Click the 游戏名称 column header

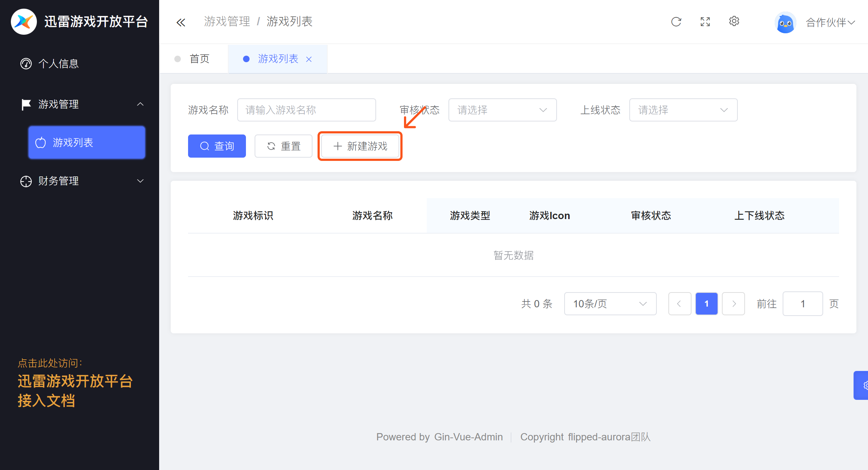click(x=373, y=216)
